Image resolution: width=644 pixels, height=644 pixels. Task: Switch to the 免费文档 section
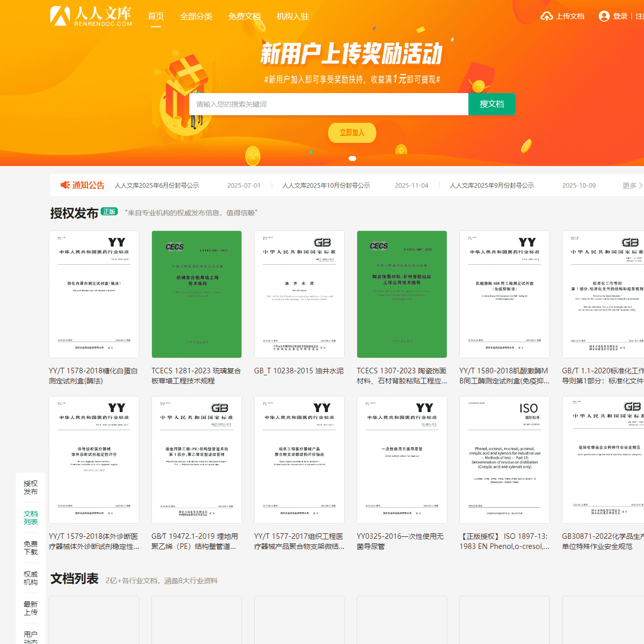245,16
